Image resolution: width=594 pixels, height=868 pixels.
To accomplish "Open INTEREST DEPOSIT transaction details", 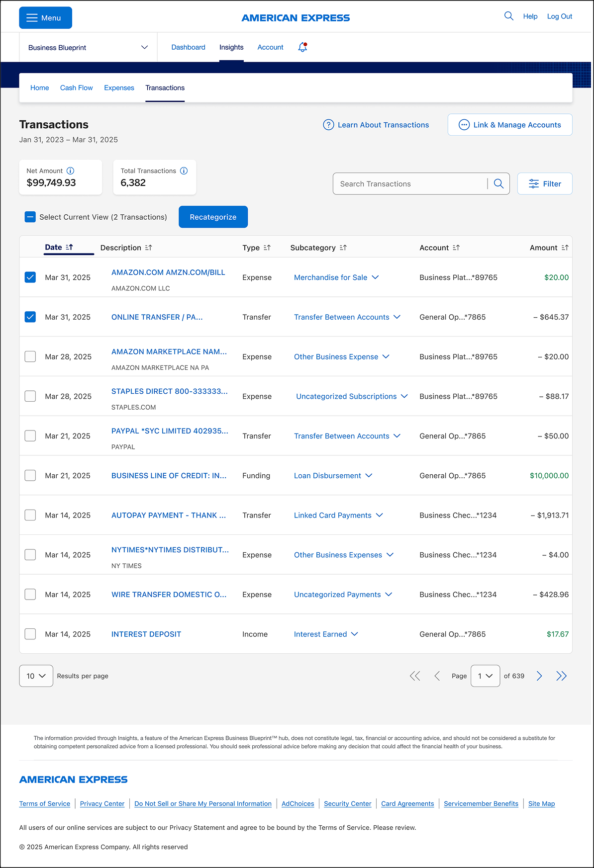I will pyautogui.click(x=146, y=634).
